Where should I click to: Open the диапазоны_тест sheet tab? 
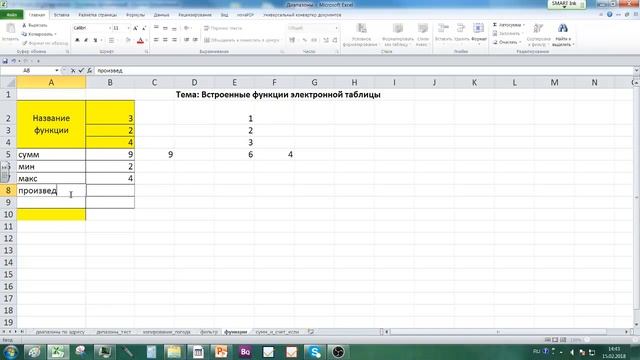113,332
